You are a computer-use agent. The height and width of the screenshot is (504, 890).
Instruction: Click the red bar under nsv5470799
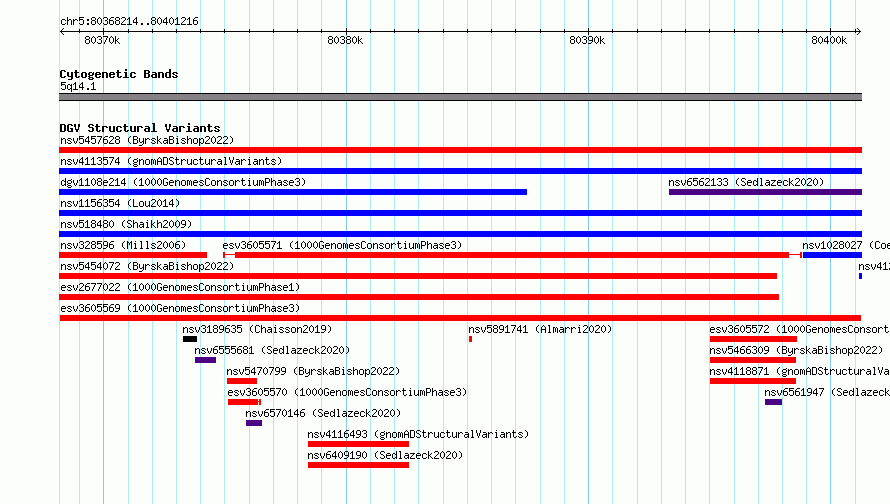242,381
